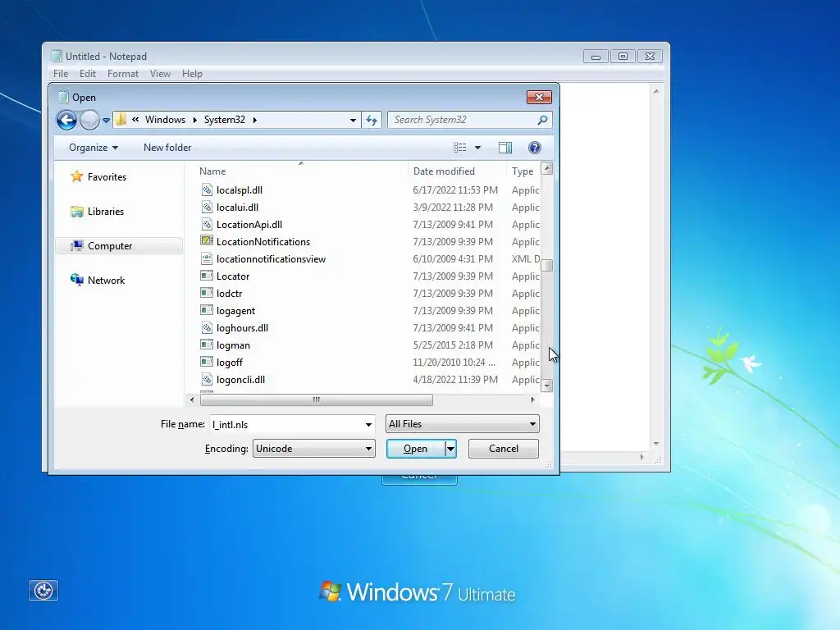This screenshot has width=840, height=630.
Task: Click the LocationNotifications file icon
Action: coord(206,241)
